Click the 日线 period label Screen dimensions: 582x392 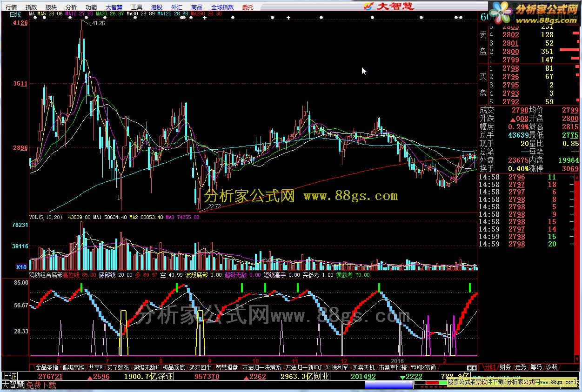[x=15, y=14]
